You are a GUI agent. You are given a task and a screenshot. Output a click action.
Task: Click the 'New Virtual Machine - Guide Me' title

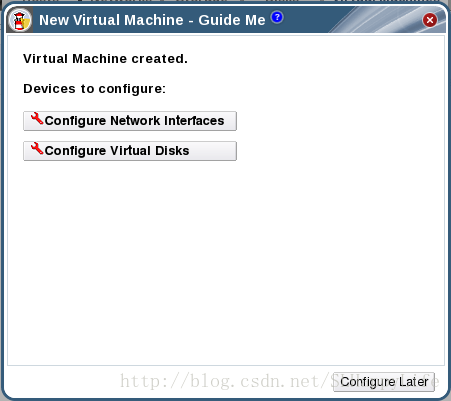[x=152, y=20]
